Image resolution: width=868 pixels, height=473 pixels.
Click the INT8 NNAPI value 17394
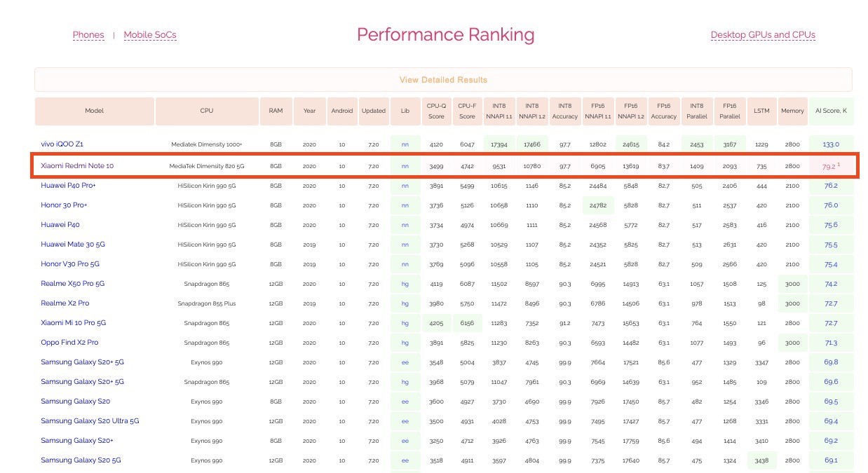[x=499, y=144]
